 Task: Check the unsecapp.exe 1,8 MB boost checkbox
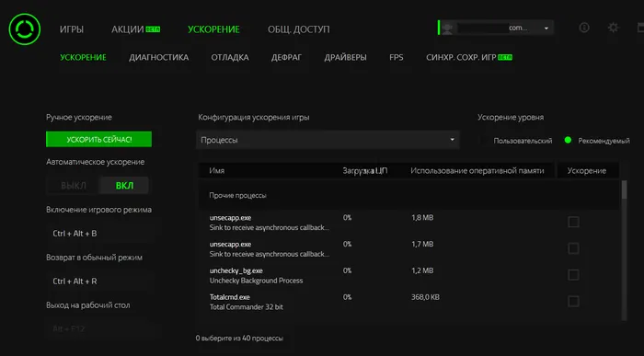click(573, 222)
